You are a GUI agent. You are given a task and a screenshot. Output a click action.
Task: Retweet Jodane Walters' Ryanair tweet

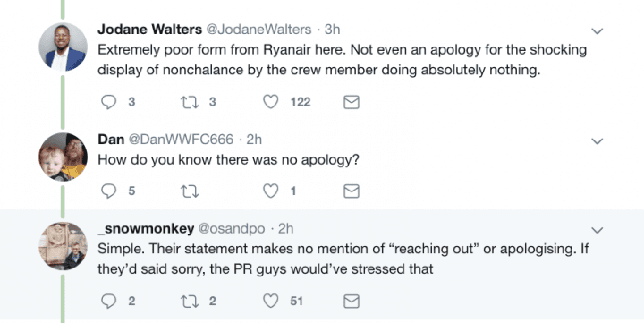point(190,102)
